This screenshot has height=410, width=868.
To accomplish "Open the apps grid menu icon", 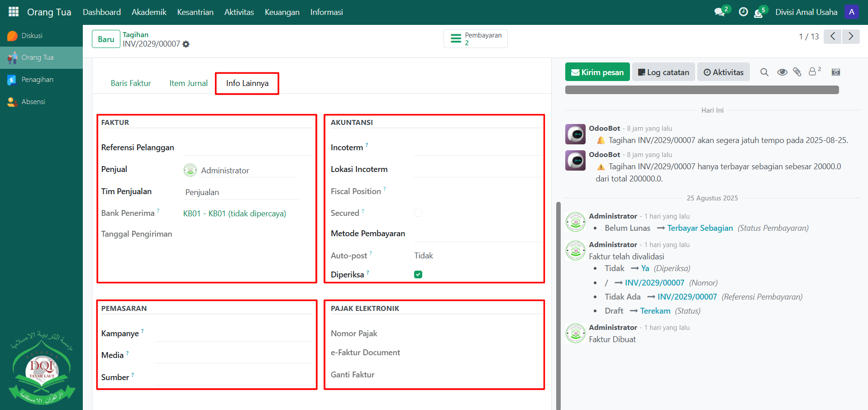I will [14, 12].
